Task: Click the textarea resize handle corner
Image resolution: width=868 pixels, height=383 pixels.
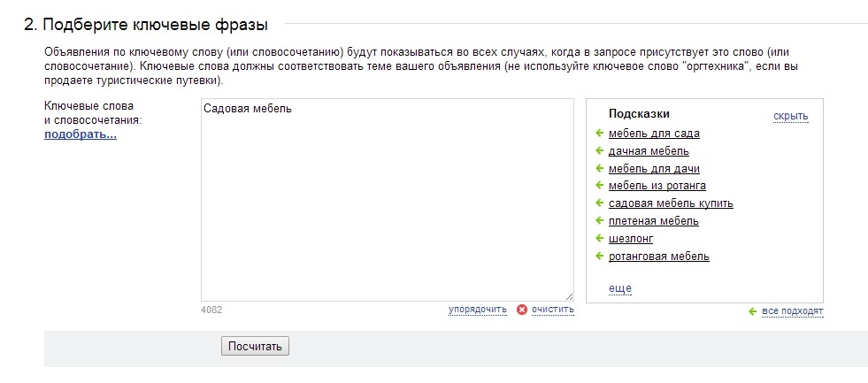Action: [x=570, y=296]
